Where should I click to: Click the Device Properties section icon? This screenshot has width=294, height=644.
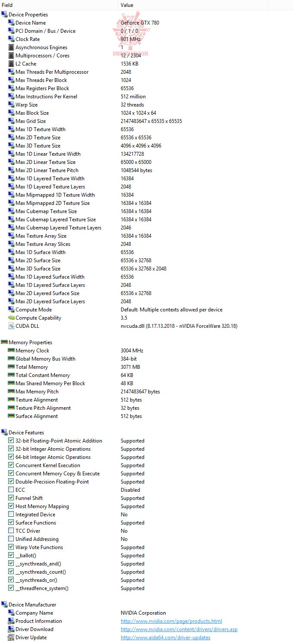4,15
